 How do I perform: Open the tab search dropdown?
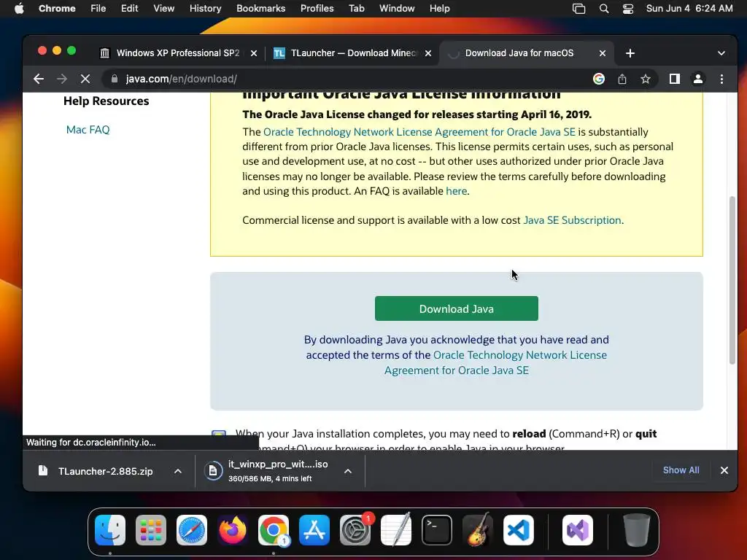[721, 53]
